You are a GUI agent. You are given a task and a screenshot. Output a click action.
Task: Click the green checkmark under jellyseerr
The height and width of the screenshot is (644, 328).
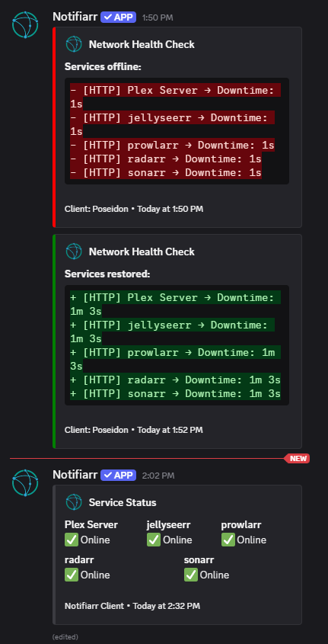coord(154,540)
